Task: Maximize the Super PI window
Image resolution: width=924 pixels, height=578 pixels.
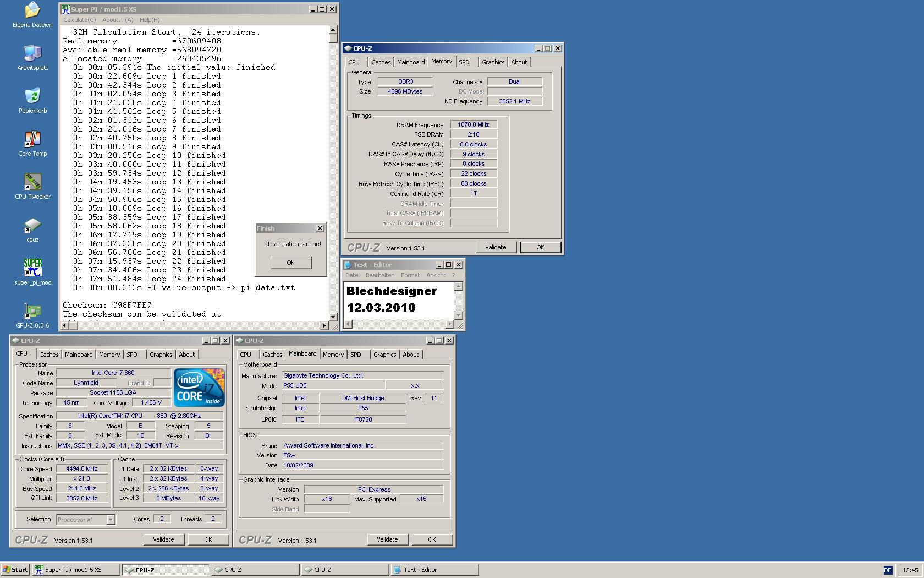Action: pyautogui.click(x=322, y=9)
